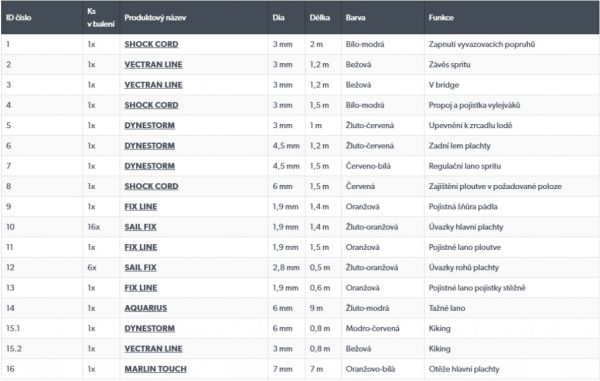
Task: Open DYNESTORM link in row 15.1
Action: [x=150, y=328]
